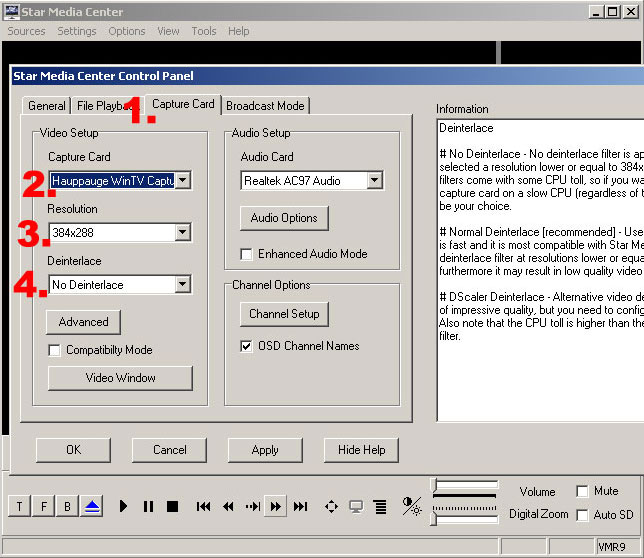
Task: Switch to the Broadcast Mode tab
Action: (265, 106)
